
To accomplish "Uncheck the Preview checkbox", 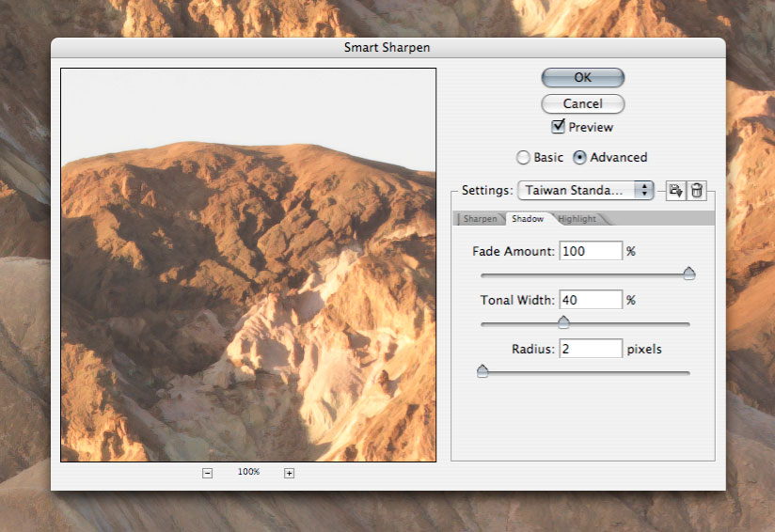I will click(x=559, y=127).
